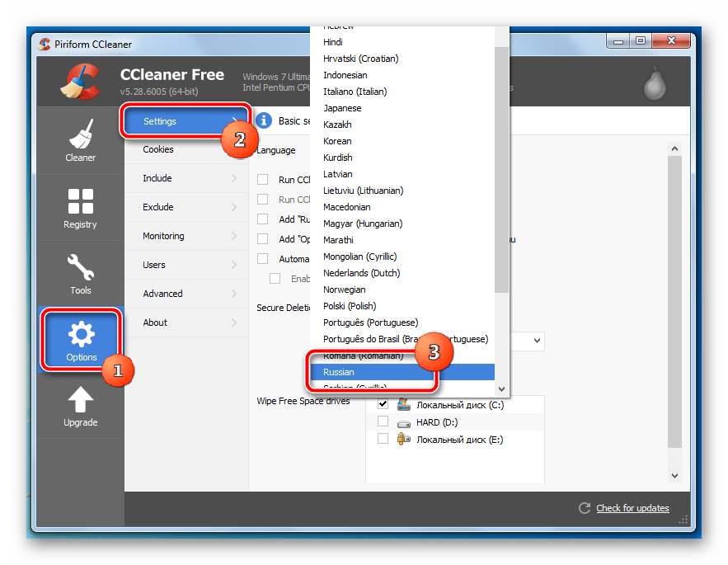
Task: Open the Secure Deletion dropdown arrow
Action: coord(538,341)
